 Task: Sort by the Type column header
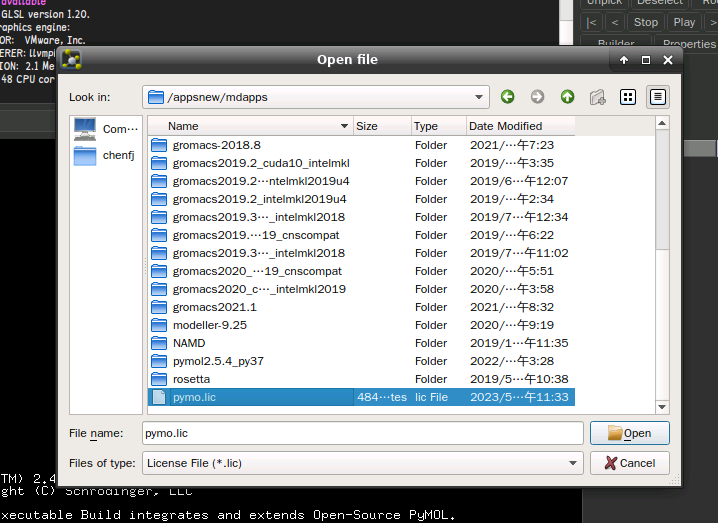click(438, 126)
